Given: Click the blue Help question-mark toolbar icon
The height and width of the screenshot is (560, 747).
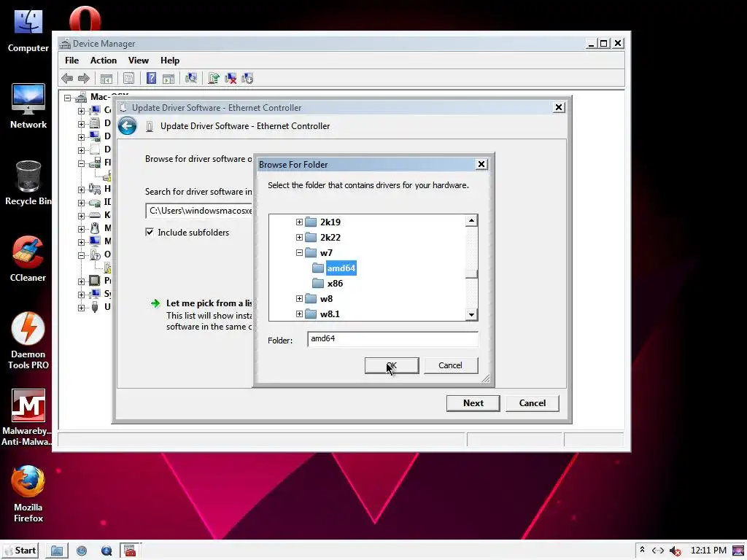Looking at the screenshot, I should pos(151,78).
